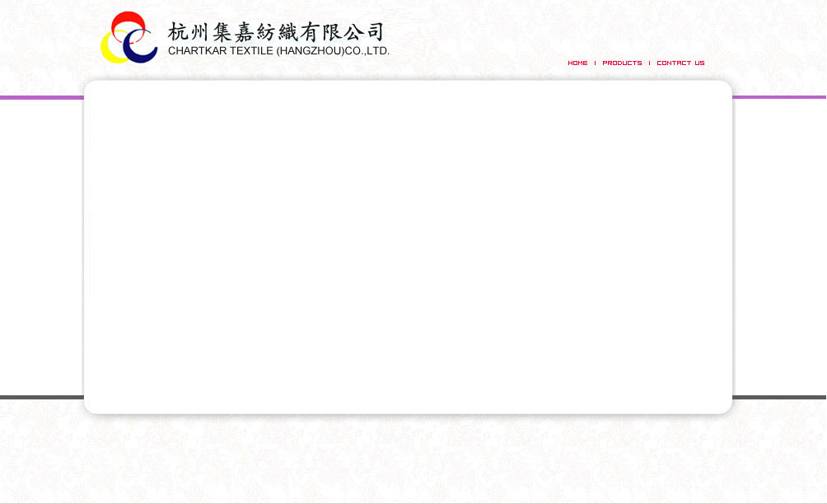Open the CONTACT US page
This screenshot has height=504, width=827.
(x=680, y=63)
